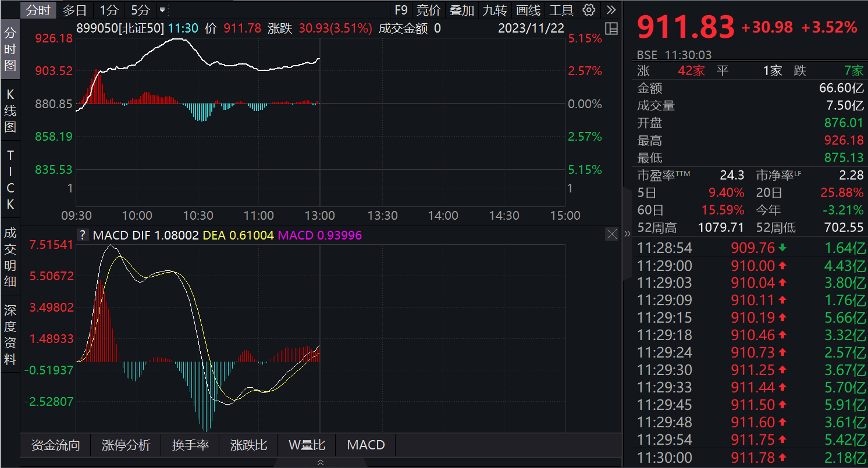Open the 资金流向 indicator tab

tap(56, 445)
